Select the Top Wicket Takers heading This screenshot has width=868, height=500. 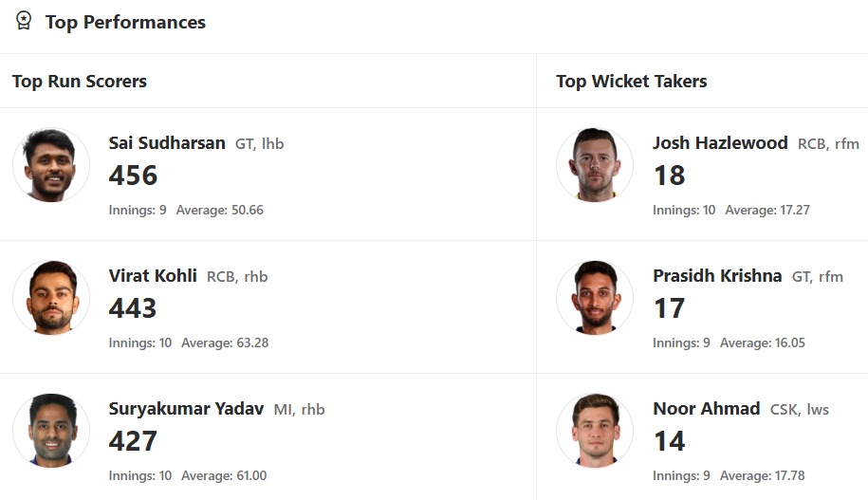click(631, 82)
